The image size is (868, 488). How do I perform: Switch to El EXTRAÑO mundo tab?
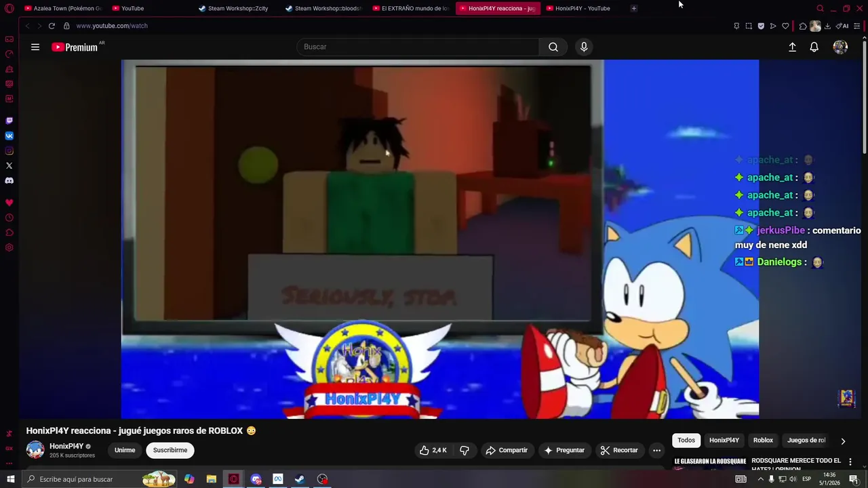[411, 8]
